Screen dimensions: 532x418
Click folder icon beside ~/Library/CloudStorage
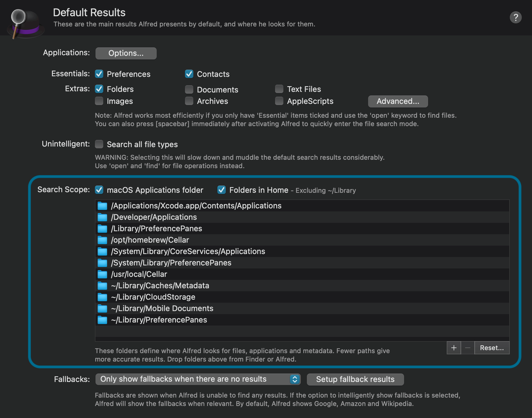pos(102,297)
